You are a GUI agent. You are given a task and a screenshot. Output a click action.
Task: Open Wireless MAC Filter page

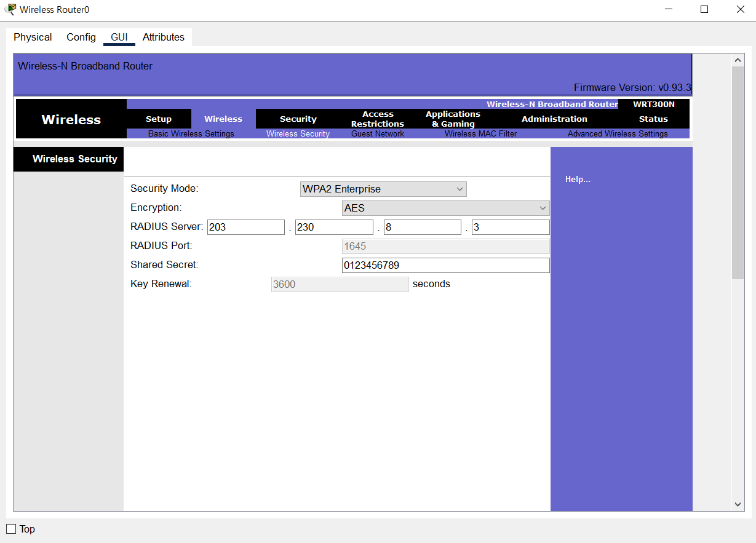[x=480, y=133]
